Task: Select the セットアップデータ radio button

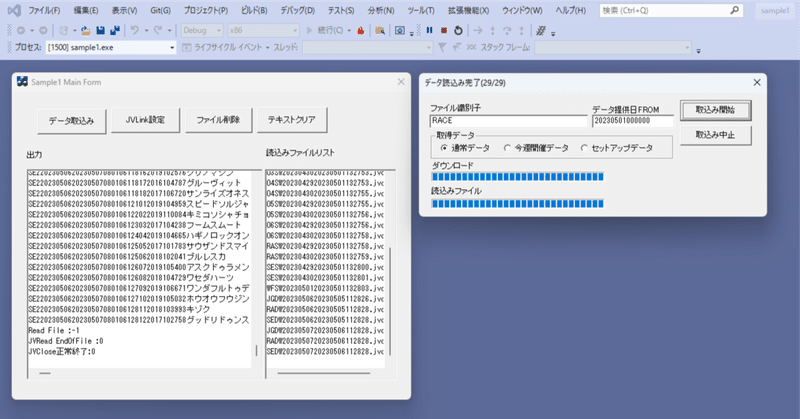Action: pyautogui.click(x=584, y=148)
